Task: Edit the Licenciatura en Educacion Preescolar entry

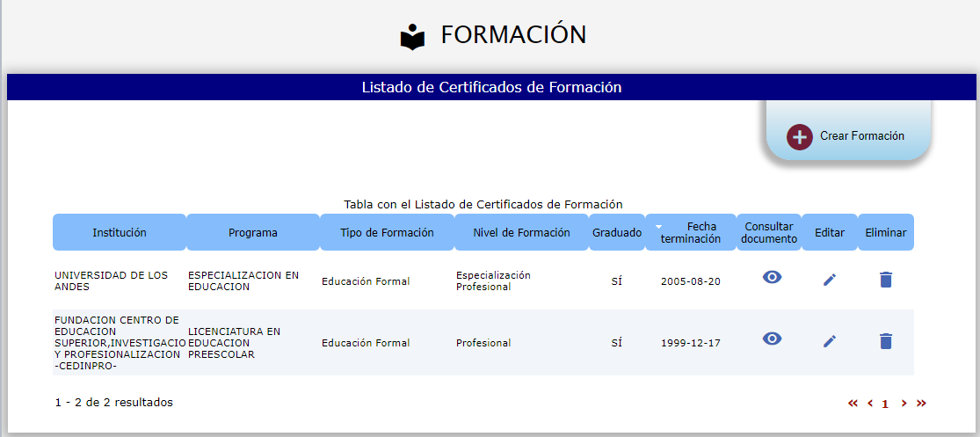Action: click(x=830, y=341)
